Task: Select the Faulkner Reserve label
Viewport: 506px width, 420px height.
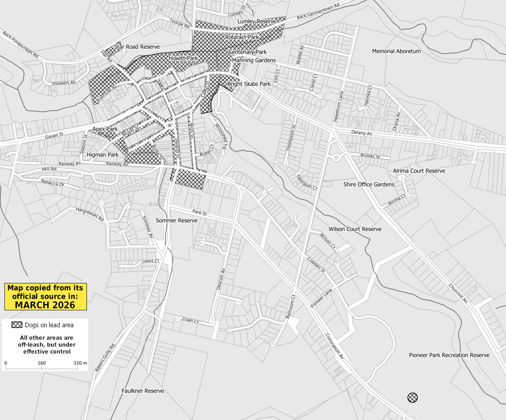Action: click(143, 391)
